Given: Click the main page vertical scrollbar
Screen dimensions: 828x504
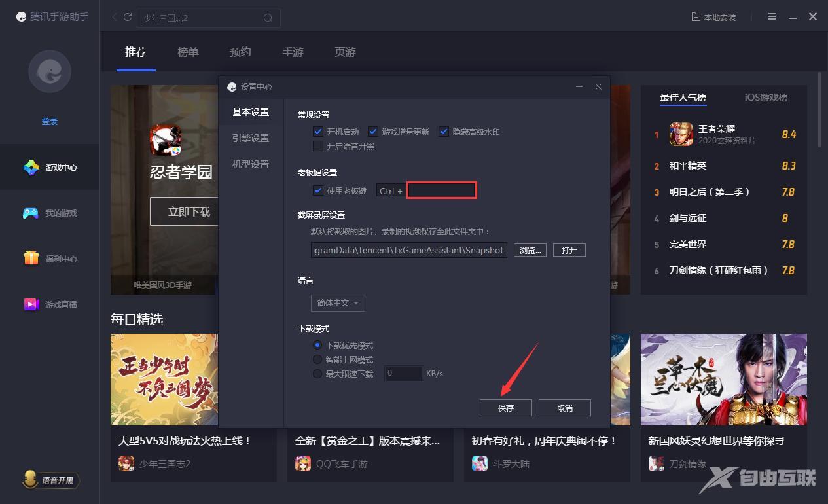Looking at the screenshot, I should (x=819, y=109).
